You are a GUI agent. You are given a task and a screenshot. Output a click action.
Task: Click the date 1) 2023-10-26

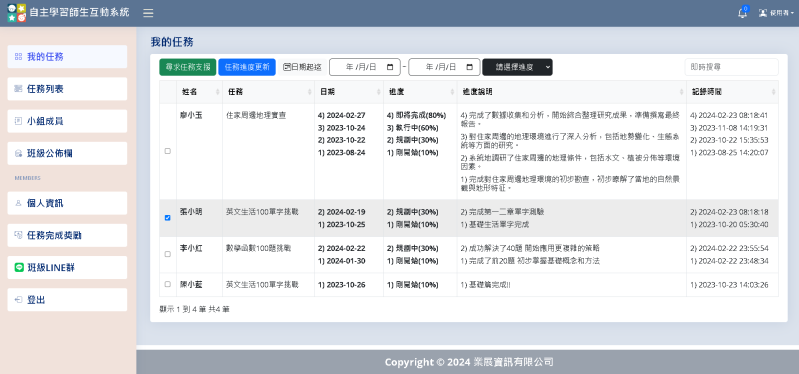[341, 285]
